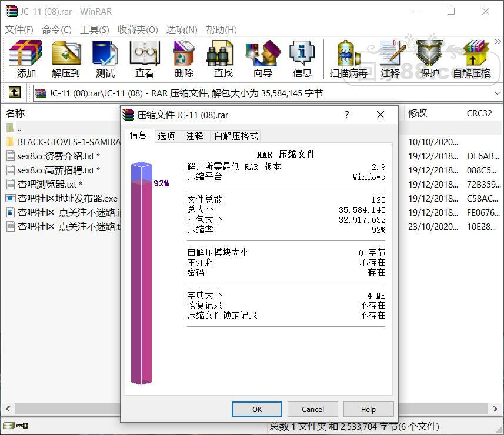Select file sex8.cc资费介绍.txt

pyautogui.click(x=58, y=156)
